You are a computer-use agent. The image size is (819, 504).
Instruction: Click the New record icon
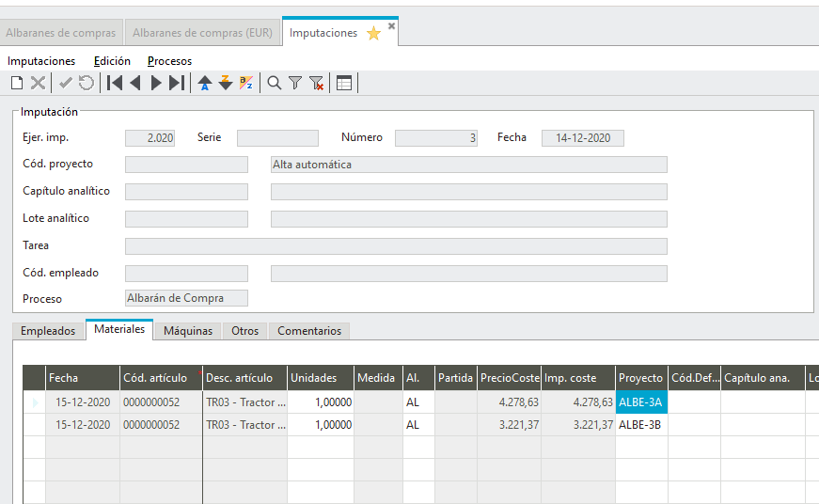pyautogui.click(x=16, y=83)
